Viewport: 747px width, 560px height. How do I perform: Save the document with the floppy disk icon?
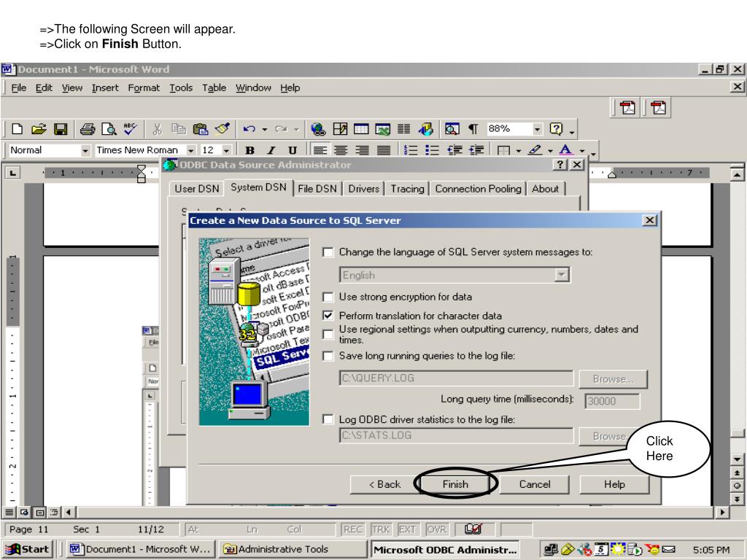pyautogui.click(x=61, y=129)
